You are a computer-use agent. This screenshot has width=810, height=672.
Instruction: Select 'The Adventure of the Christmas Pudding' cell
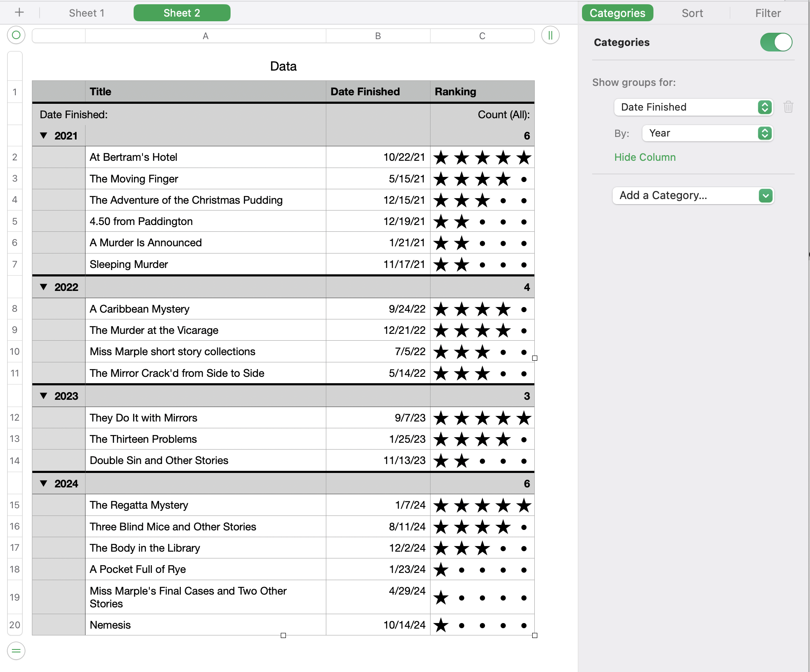[205, 200]
